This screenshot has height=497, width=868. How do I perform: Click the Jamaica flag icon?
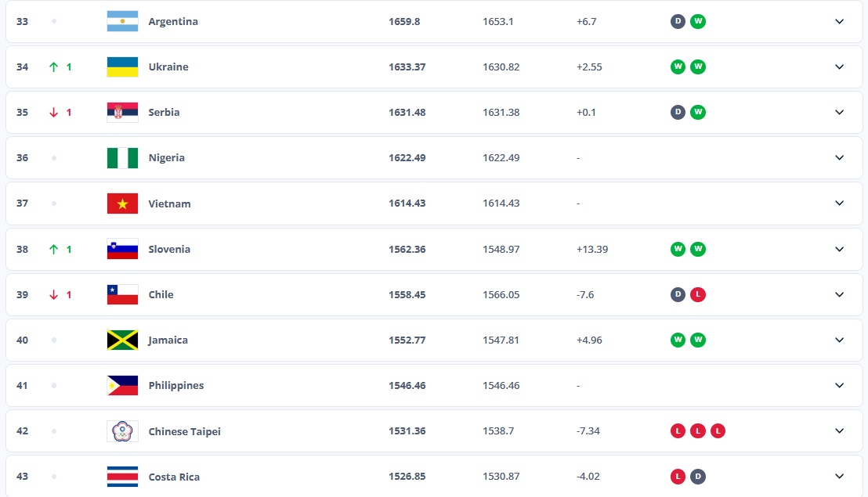(x=122, y=340)
